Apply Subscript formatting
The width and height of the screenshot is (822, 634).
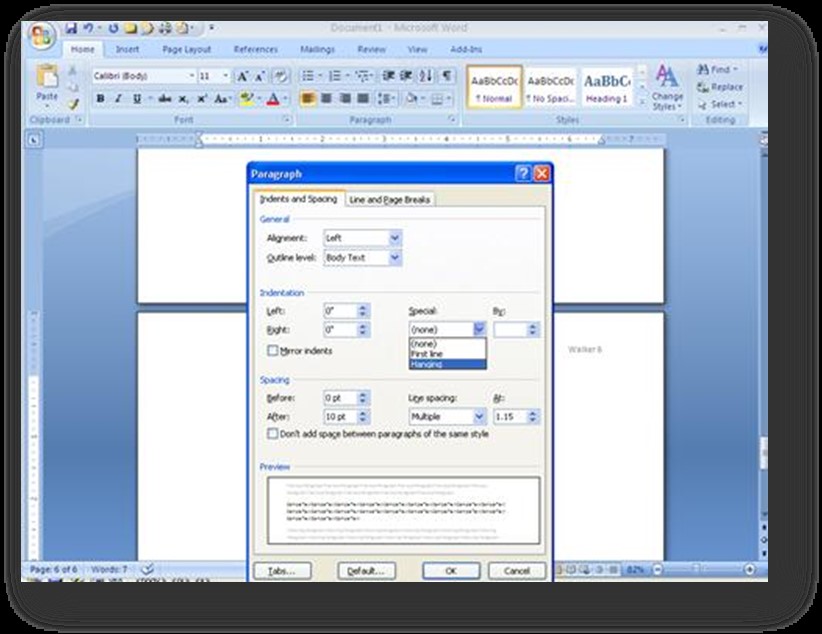183,99
